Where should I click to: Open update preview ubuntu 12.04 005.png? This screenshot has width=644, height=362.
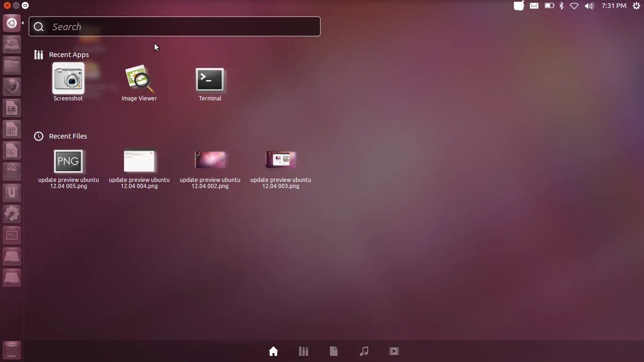click(x=68, y=169)
